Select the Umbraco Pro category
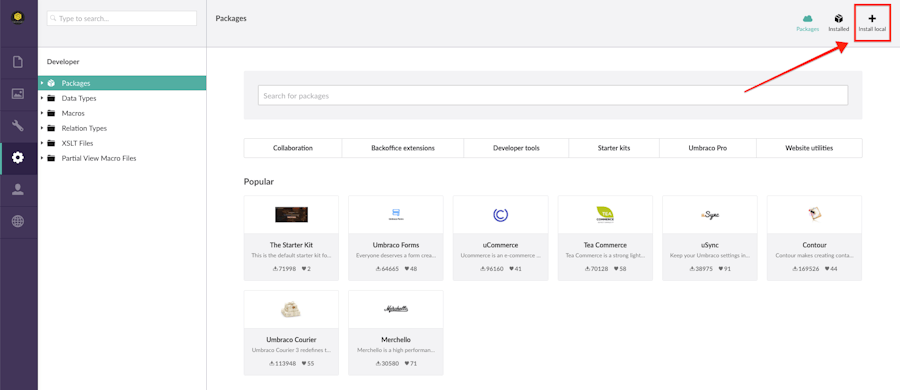The image size is (900, 390). point(708,148)
